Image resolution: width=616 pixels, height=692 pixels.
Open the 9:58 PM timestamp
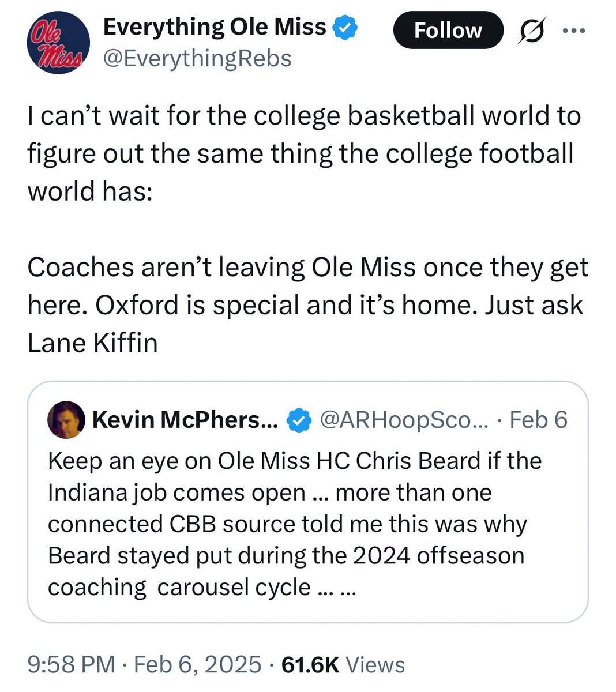tap(71, 664)
